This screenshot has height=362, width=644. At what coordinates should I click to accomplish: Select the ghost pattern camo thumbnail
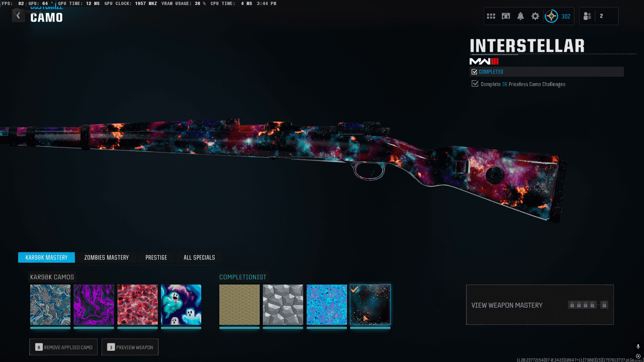tap(181, 305)
